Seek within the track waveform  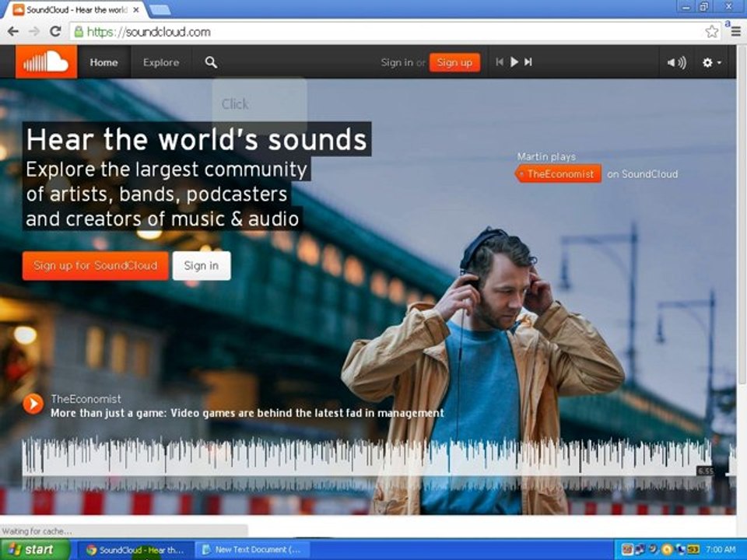click(x=366, y=457)
